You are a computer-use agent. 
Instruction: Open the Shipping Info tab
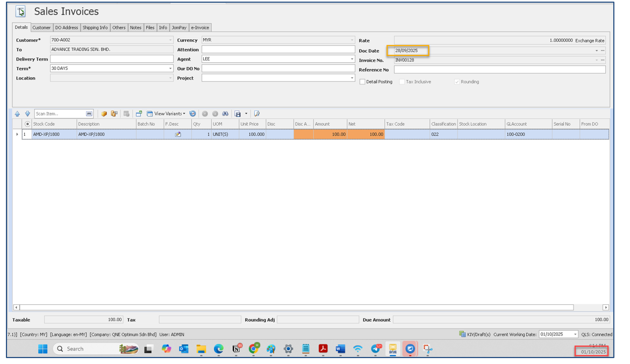(95, 27)
